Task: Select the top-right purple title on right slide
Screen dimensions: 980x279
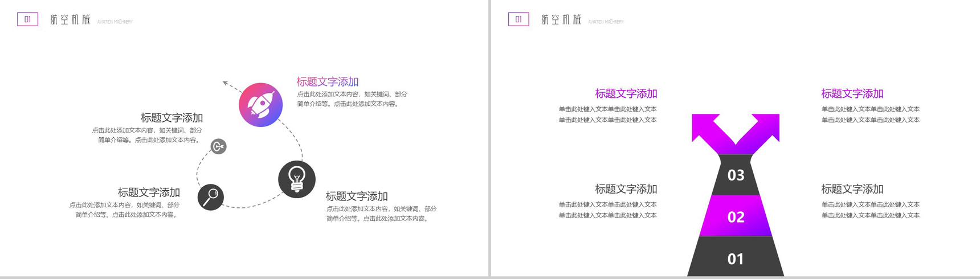Action: [852, 93]
